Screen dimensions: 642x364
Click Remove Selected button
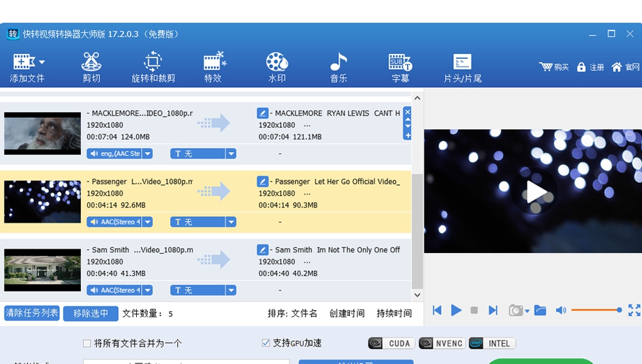[x=91, y=314]
